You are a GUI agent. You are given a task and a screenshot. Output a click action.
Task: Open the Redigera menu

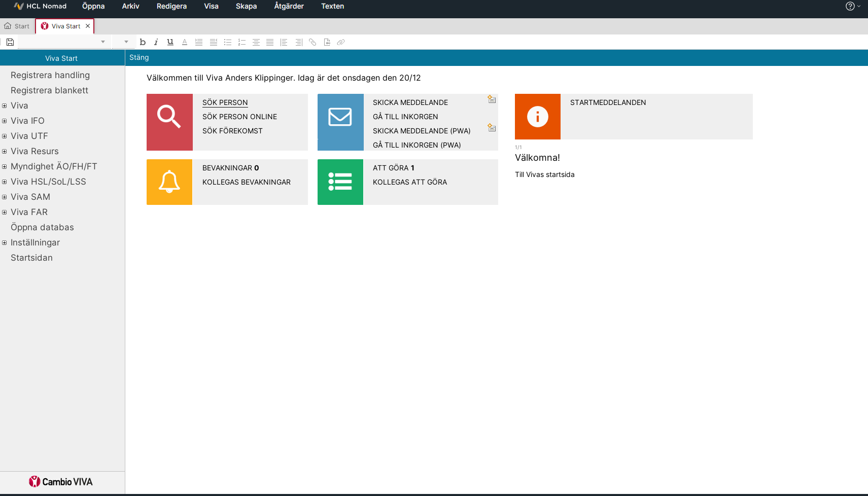[171, 6]
